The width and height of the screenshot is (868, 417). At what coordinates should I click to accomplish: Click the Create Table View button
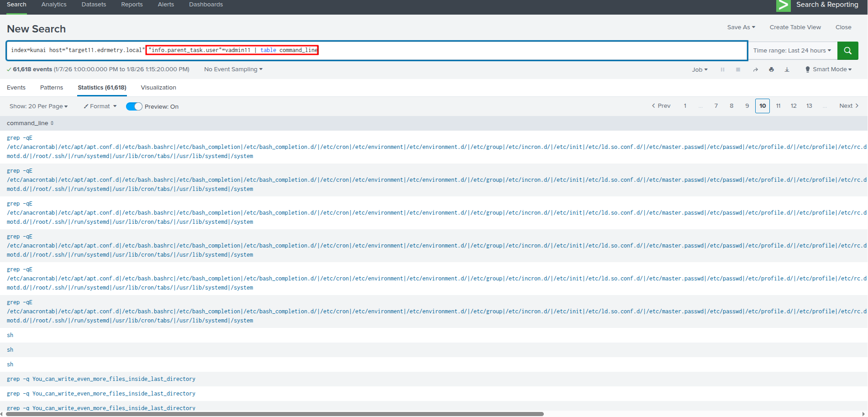(795, 27)
